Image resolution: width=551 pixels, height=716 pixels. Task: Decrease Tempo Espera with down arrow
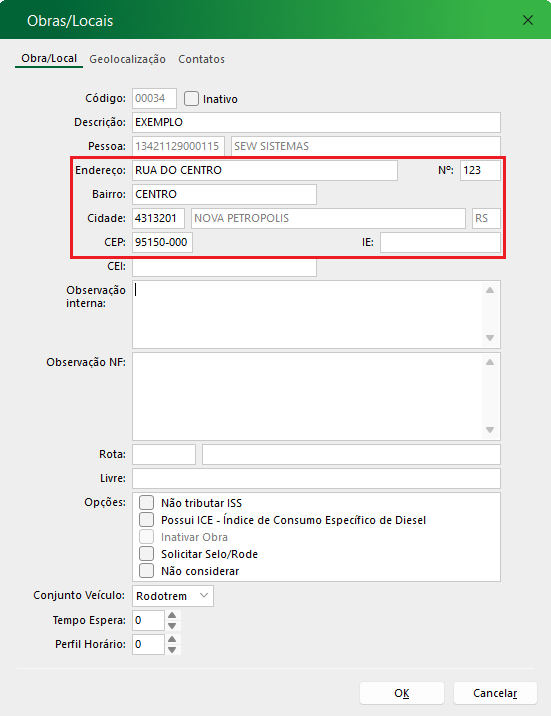172,626
